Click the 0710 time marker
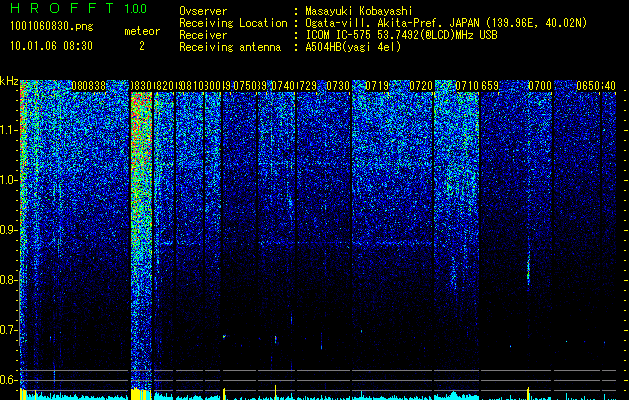This screenshot has height=400, width=629. point(467,86)
